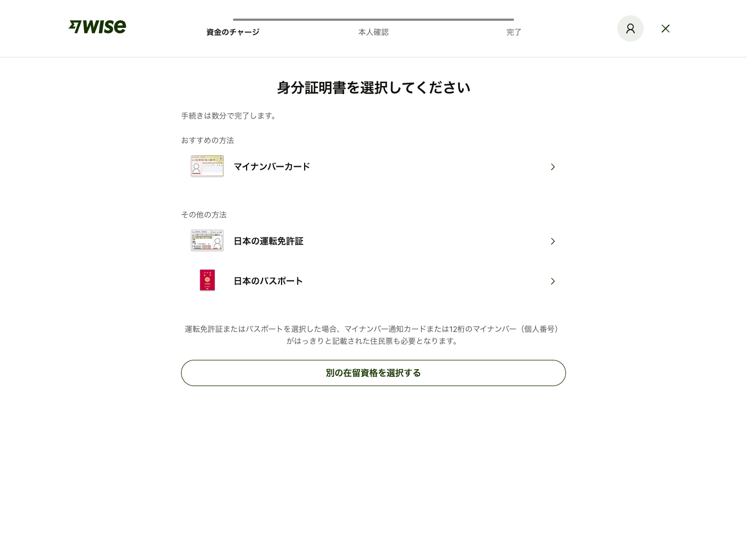The width and height of the screenshot is (747, 560).
Task: Click the 身分証明書を選択してください heading
Action: click(373, 87)
